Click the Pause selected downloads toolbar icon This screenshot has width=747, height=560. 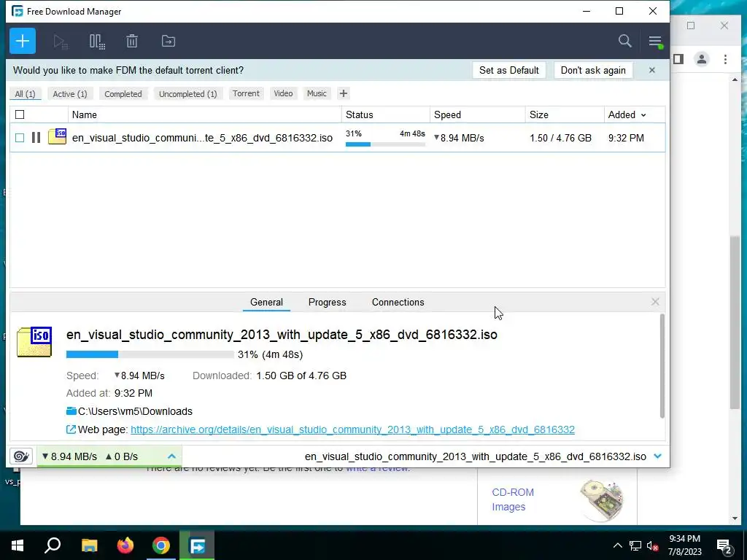(97, 42)
